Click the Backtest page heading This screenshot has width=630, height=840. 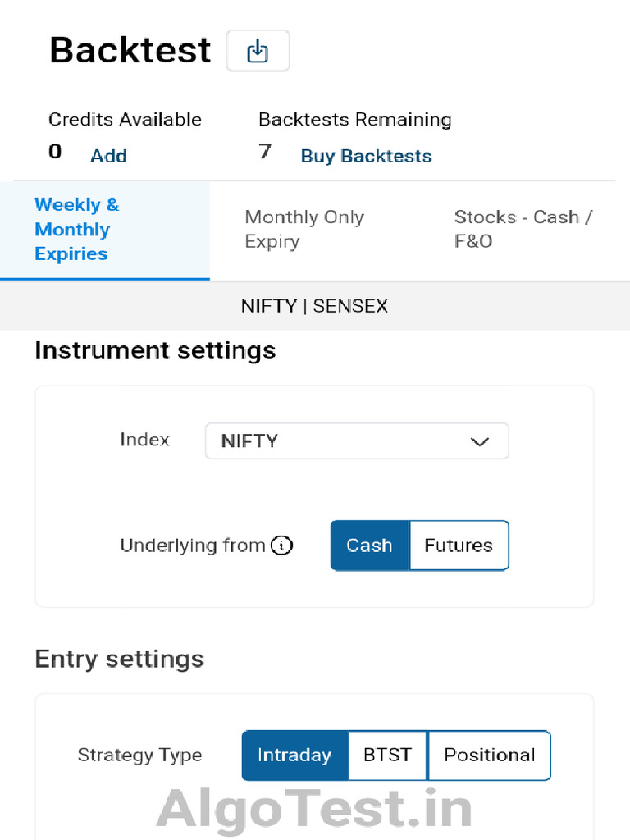(130, 51)
